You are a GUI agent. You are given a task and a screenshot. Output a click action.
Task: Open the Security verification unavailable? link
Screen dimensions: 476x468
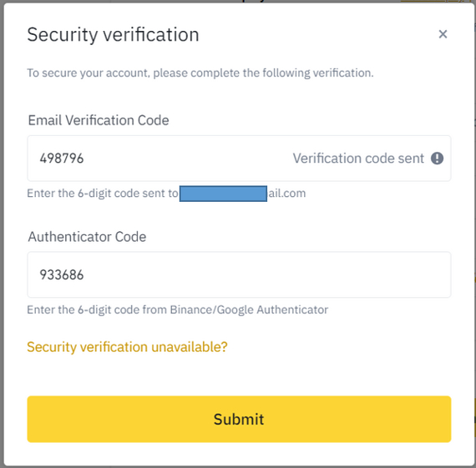click(x=127, y=347)
